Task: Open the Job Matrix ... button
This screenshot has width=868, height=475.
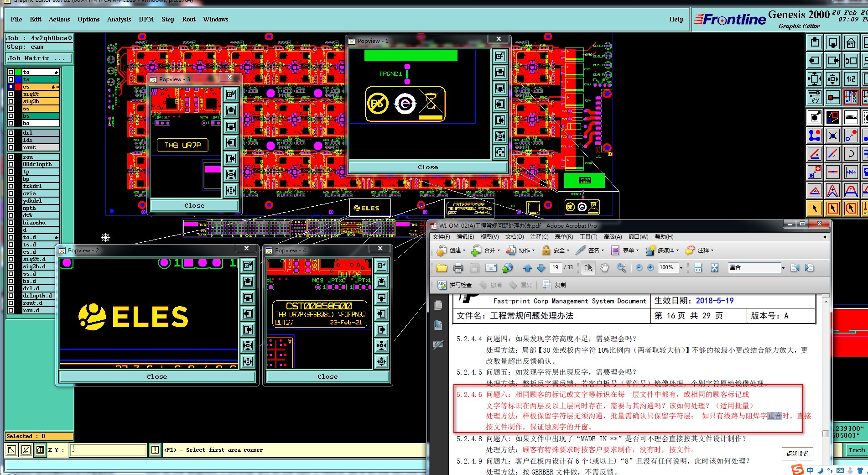Action: (x=39, y=58)
